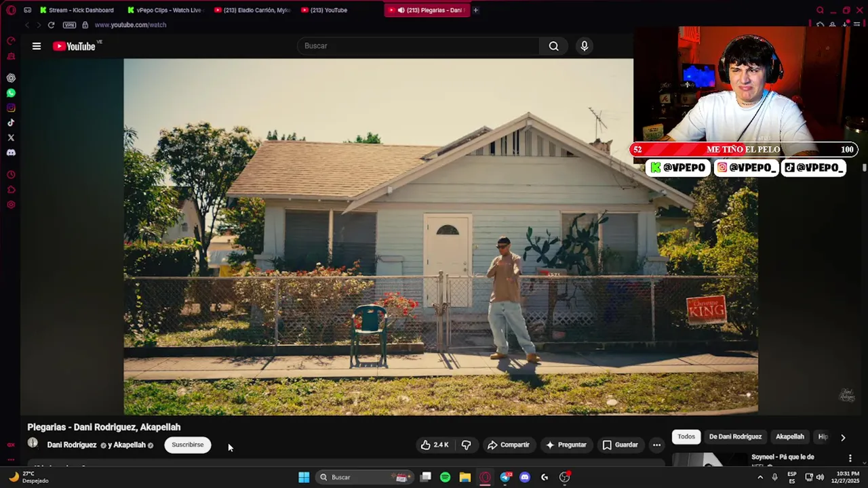This screenshot has height=488, width=868.
Task: Open the workspaces icon beside Opera logo
Action: tap(27, 10)
